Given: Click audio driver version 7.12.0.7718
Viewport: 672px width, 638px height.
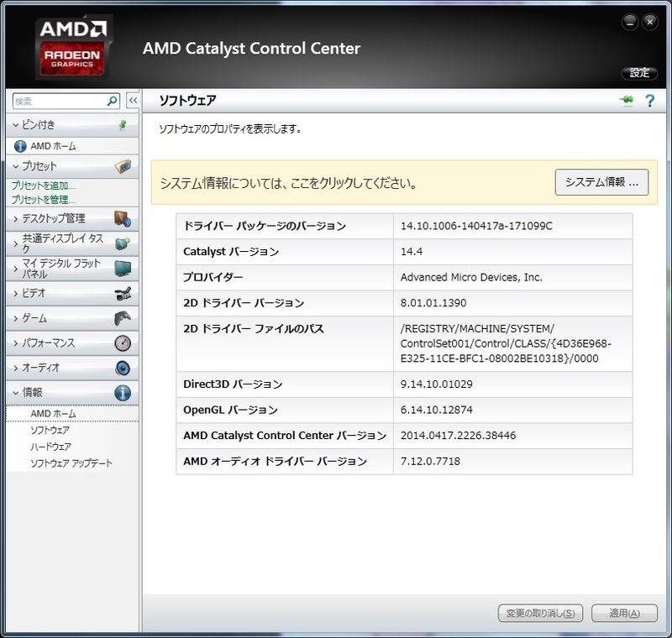Looking at the screenshot, I should [x=430, y=461].
